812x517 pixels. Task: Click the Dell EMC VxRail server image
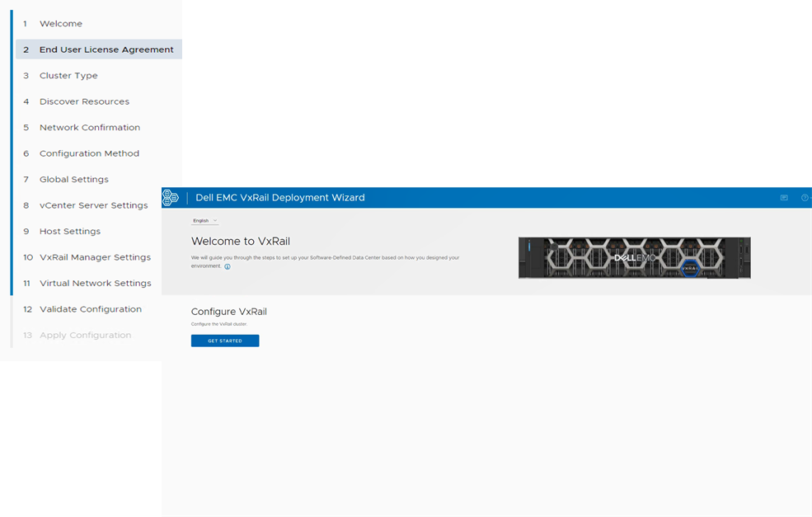coord(635,257)
